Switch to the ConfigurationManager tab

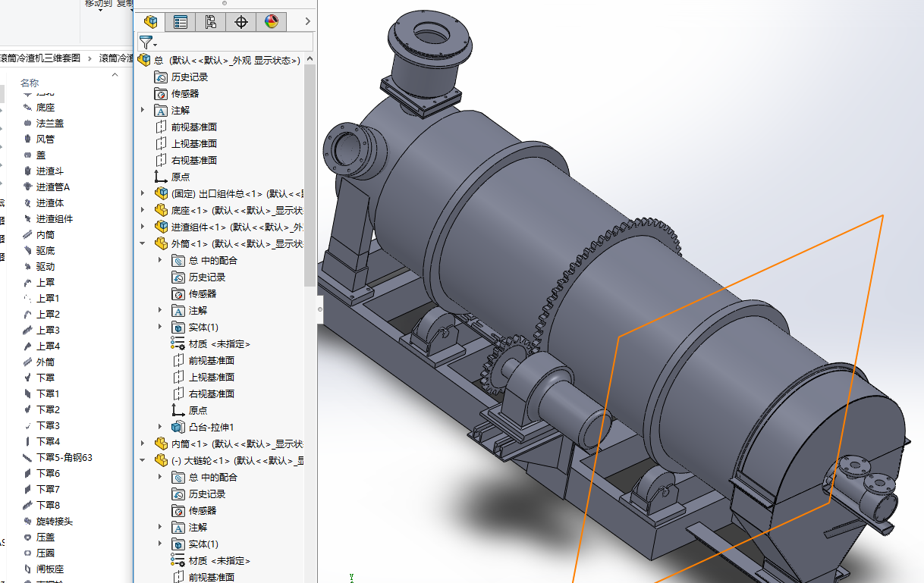click(x=211, y=22)
